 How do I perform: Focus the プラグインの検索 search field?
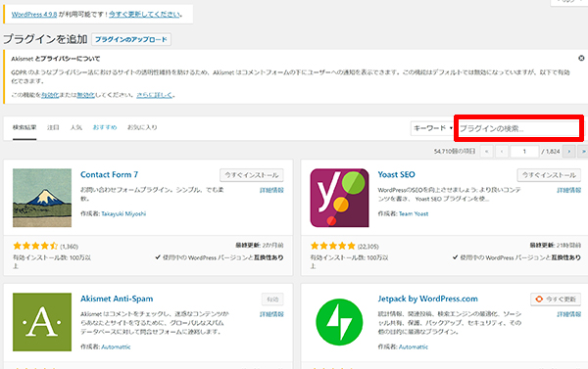[x=519, y=128]
